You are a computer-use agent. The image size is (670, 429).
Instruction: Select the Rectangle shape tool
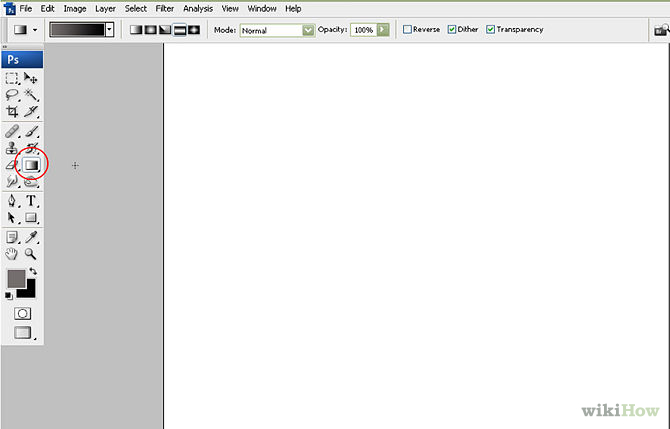pyautogui.click(x=30, y=218)
